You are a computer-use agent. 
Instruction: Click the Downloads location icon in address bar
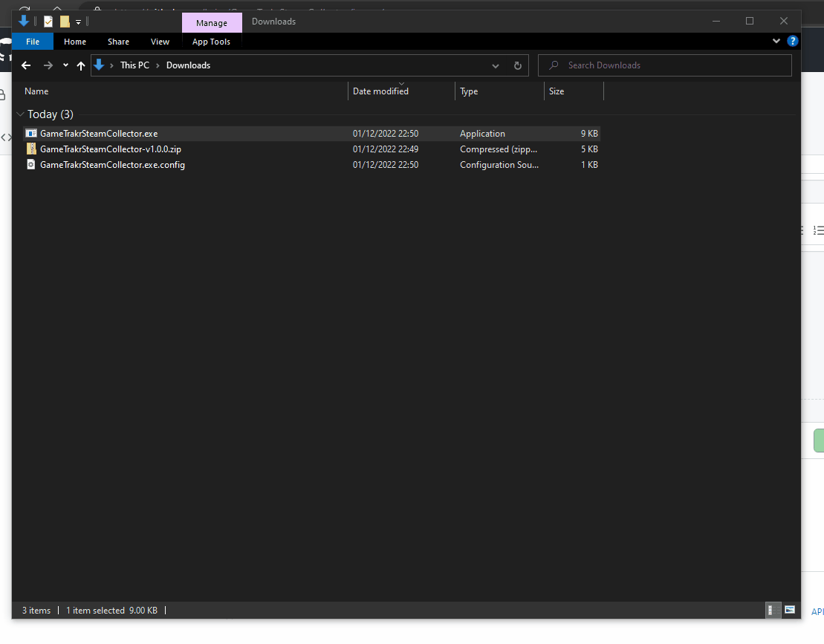99,65
